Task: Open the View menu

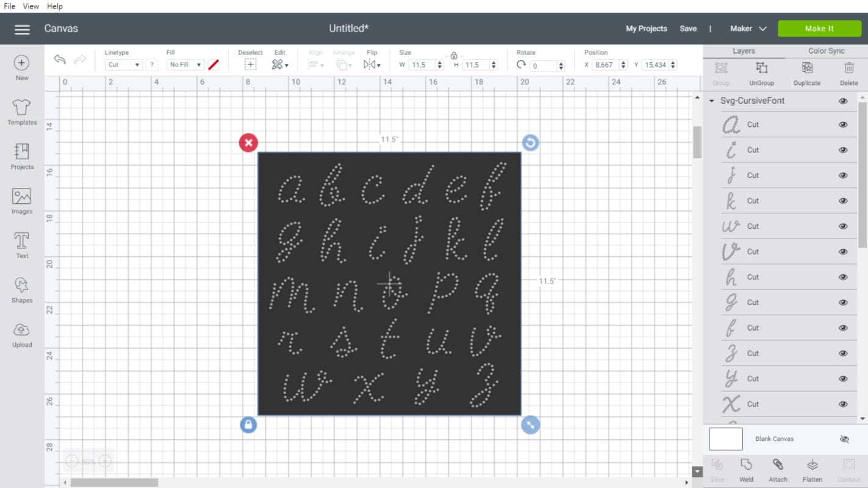Action: [x=30, y=6]
